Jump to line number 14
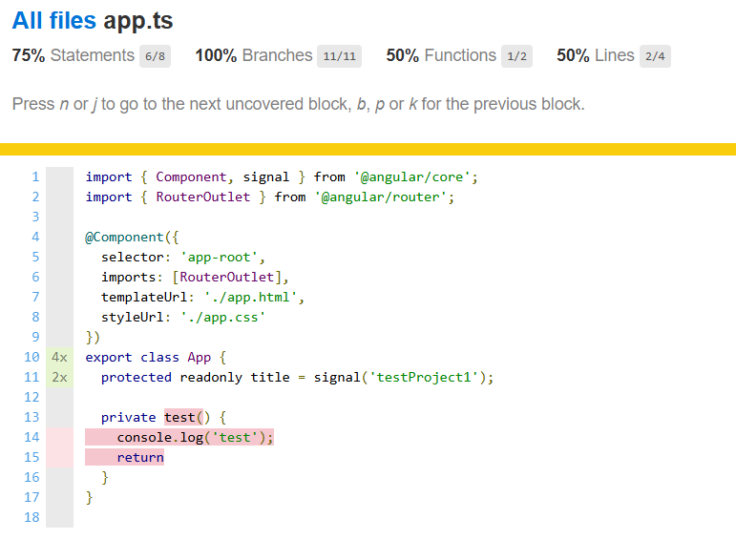Screen dimensions: 736x560 [32, 437]
